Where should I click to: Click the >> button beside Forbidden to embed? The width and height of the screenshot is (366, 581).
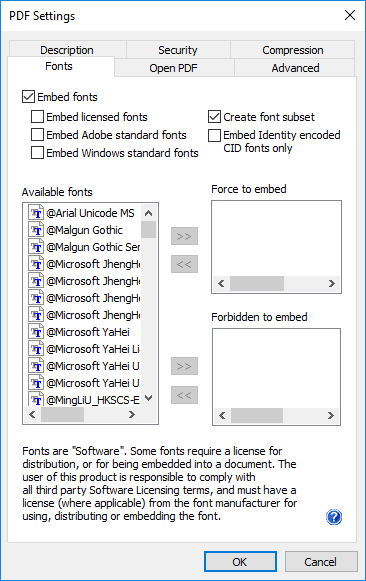(x=184, y=366)
